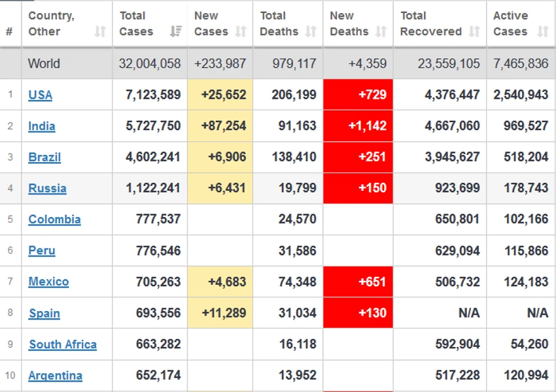Open the USA country link
Screen dimensions: 556x392
pyautogui.click(x=41, y=95)
